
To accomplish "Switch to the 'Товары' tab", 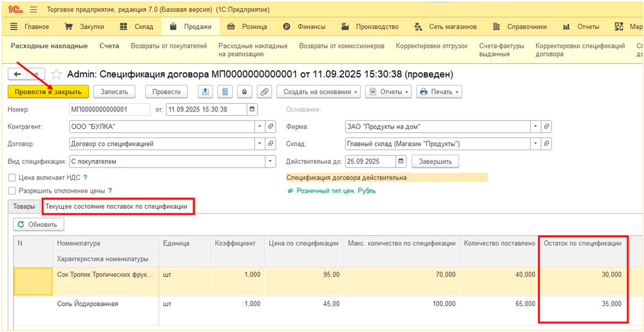I will (x=24, y=207).
